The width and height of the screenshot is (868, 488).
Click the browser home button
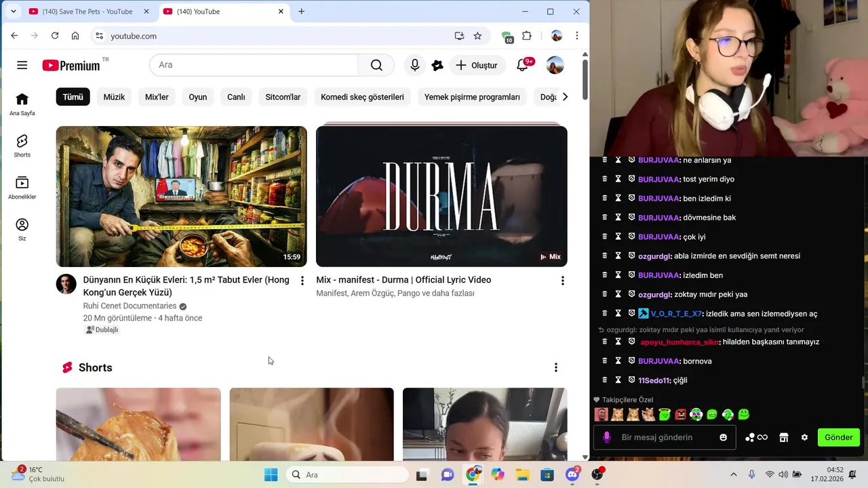click(x=75, y=36)
